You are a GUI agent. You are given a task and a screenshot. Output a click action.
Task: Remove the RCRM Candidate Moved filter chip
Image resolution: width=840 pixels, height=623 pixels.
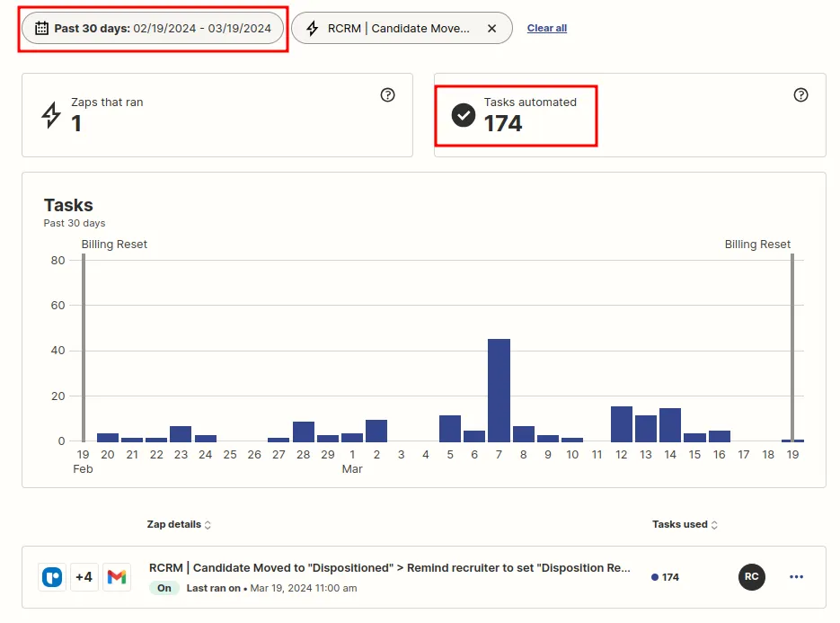coord(491,28)
